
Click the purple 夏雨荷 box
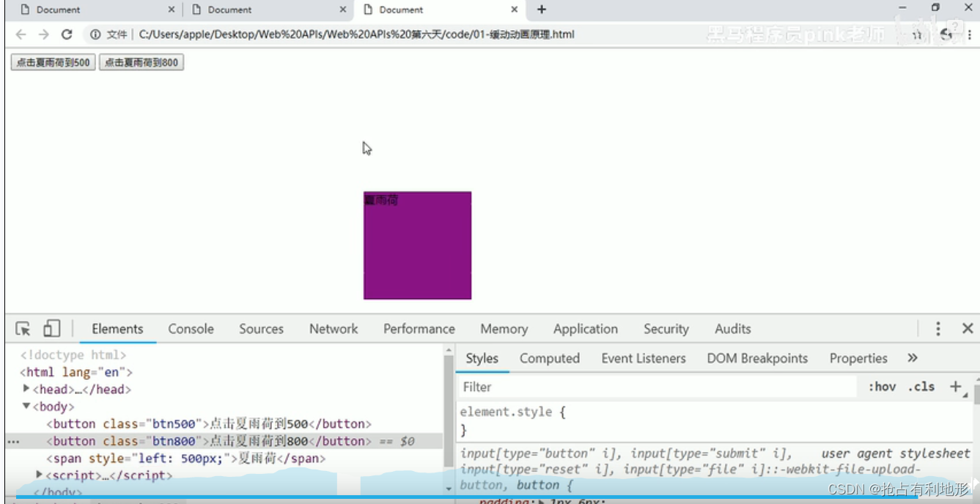(x=417, y=245)
